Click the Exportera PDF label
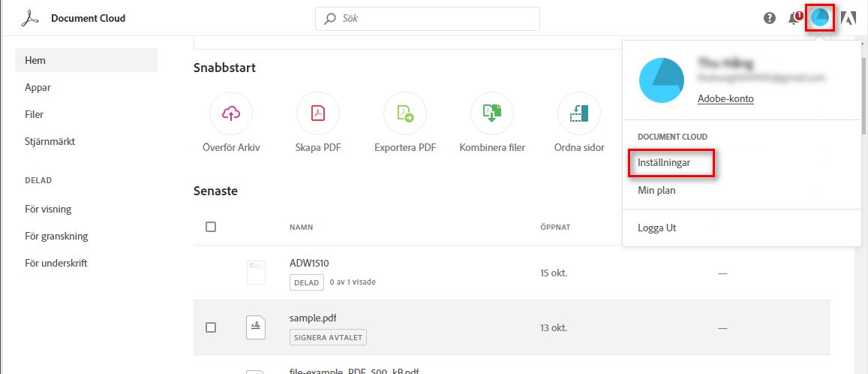 (405, 148)
